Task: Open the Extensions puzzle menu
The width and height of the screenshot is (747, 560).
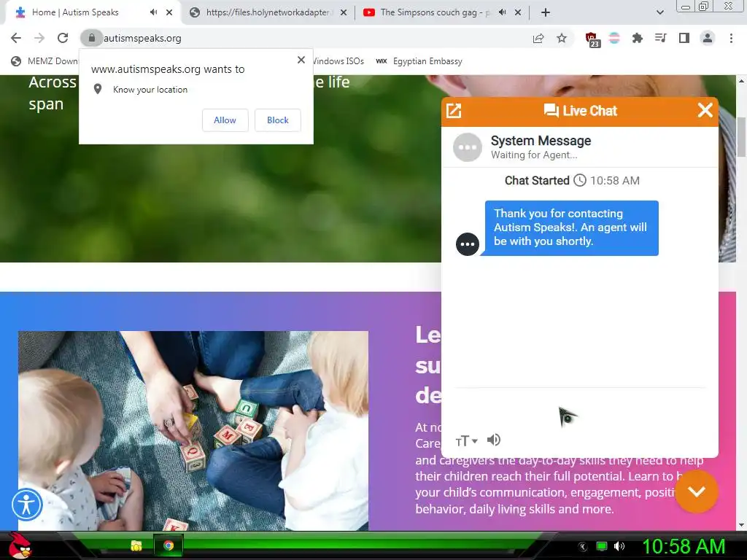Action: coord(637,38)
